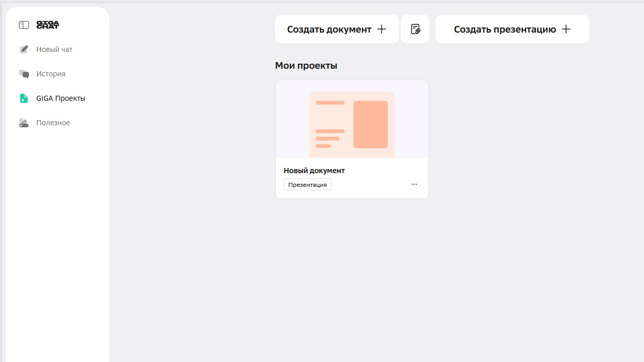644x362 pixels.
Task: Open the Новый документ project title
Action: click(x=314, y=171)
